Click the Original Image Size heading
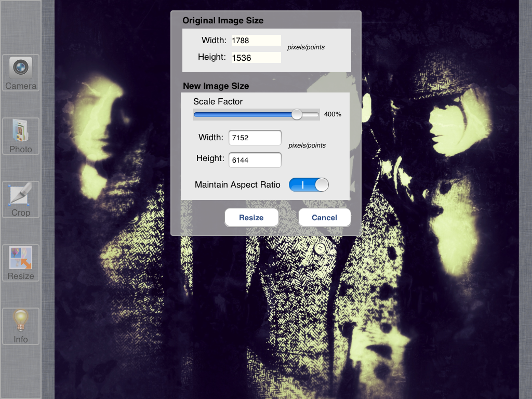Viewport: 532px width, 399px height. click(223, 20)
